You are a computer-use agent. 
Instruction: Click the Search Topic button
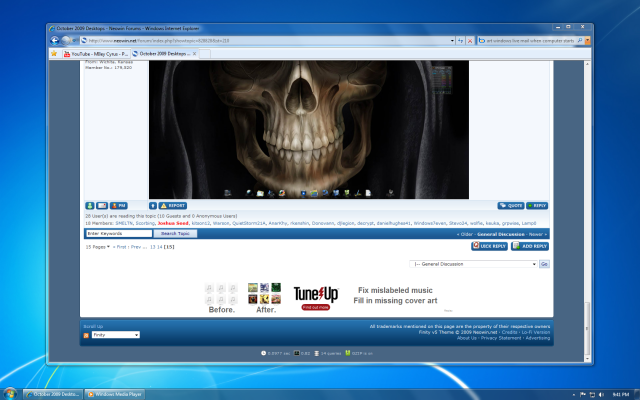click(x=175, y=233)
